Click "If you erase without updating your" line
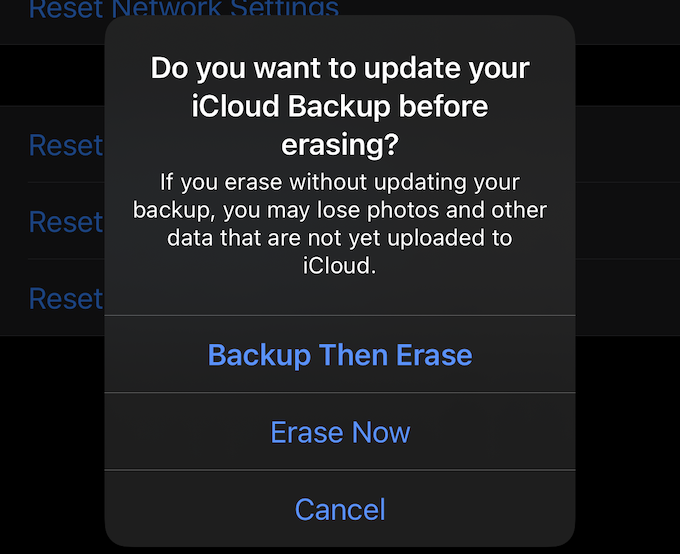The height and width of the screenshot is (554, 680). (x=340, y=182)
